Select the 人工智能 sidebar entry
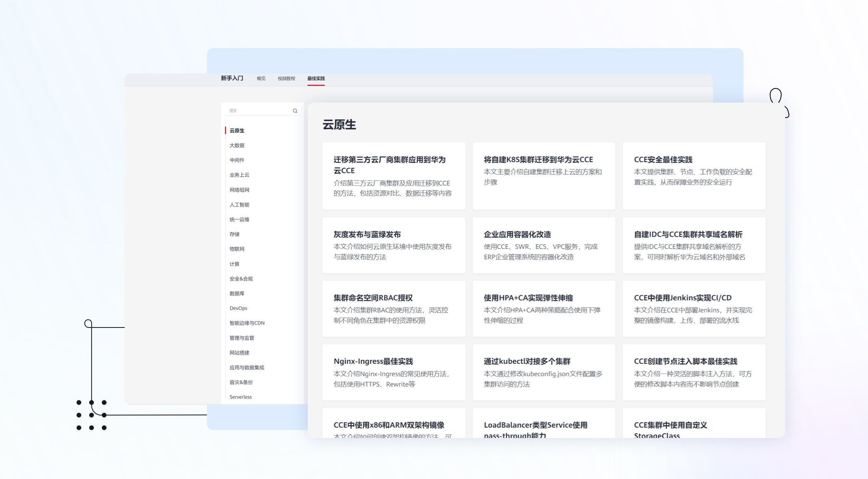Viewport: 868px width, 479px height. click(239, 204)
